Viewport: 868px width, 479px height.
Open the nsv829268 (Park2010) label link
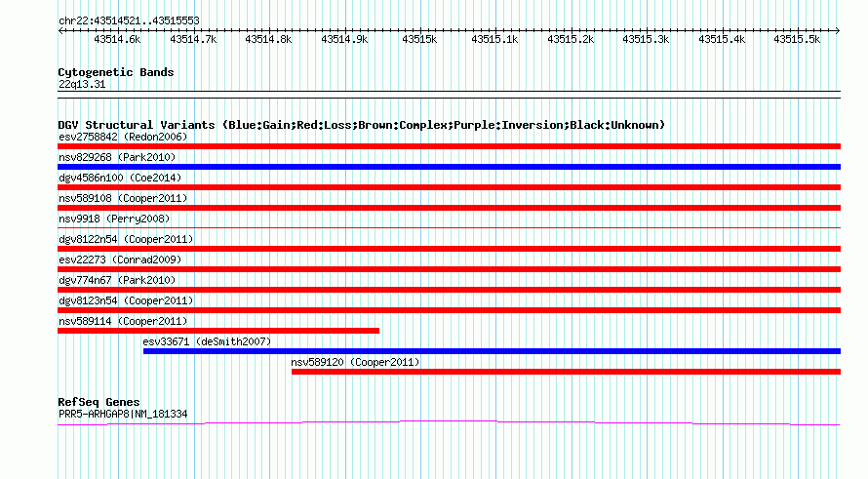click(117, 157)
